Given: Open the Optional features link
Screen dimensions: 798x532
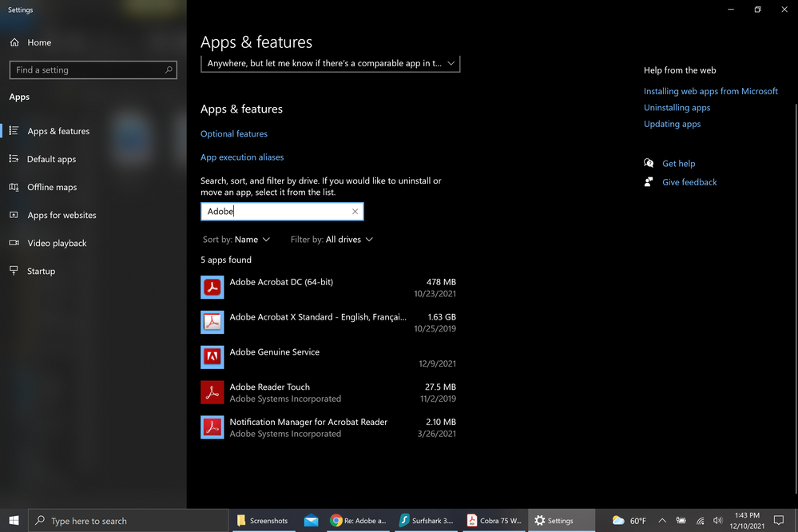Looking at the screenshot, I should (233, 134).
